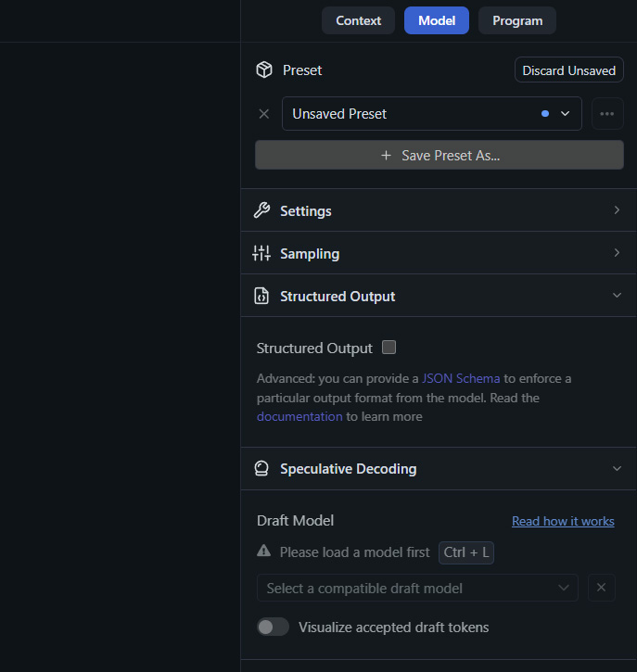This screenshot has height=672, width=637.
Task: Open the Read how it works link
Action: [x=563, y=521]
